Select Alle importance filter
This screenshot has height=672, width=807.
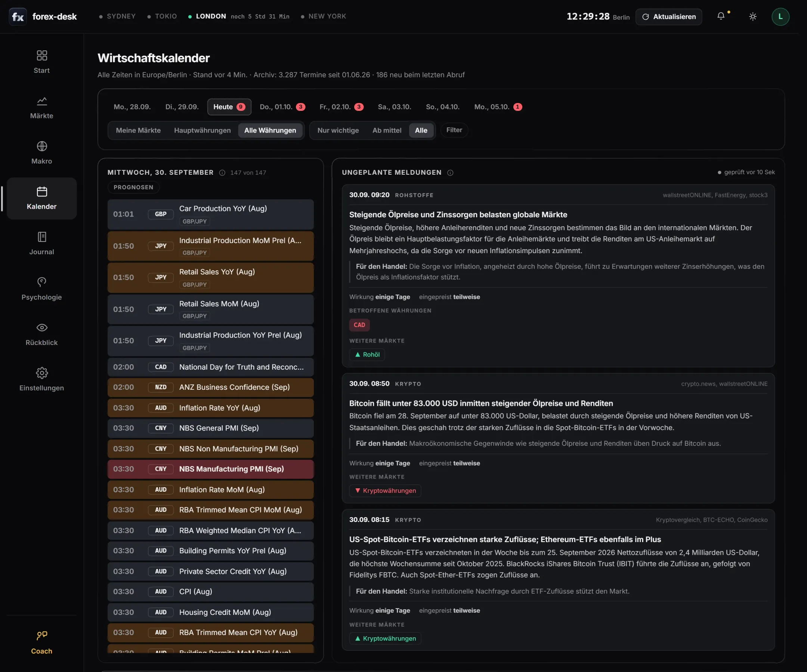click(x=421, y=130)
